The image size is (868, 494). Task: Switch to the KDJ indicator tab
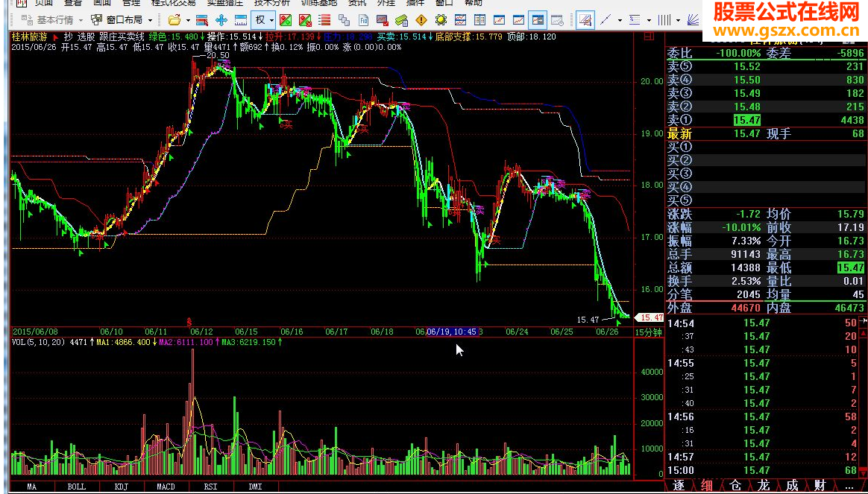pyautogui.click(x=122, y=487)
